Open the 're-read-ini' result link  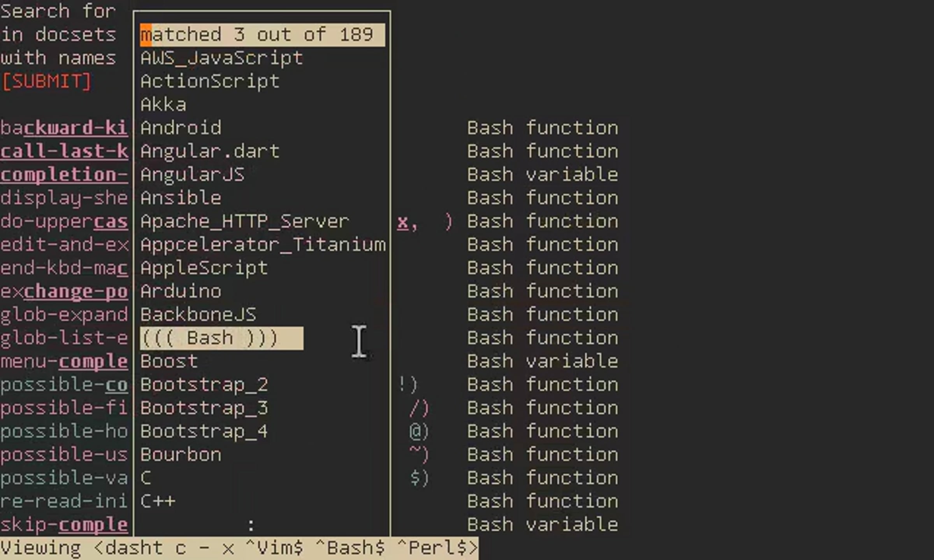(64, 502)
